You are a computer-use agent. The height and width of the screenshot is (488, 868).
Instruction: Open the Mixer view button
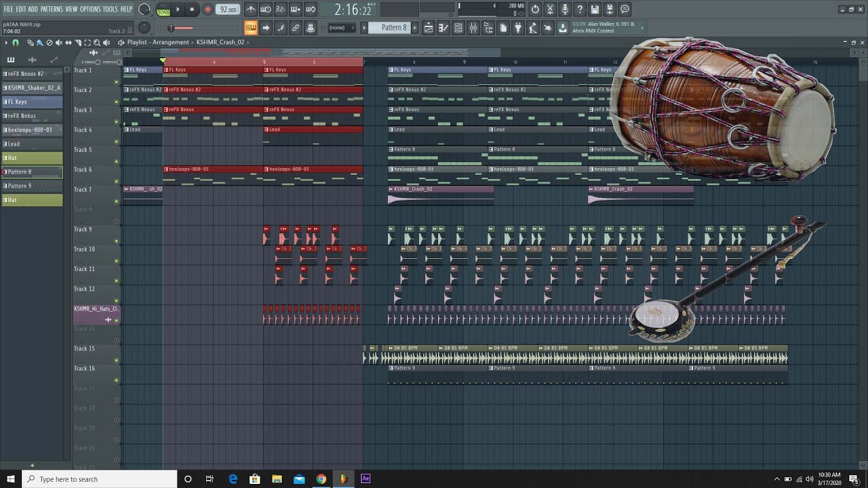coord(473,28)
